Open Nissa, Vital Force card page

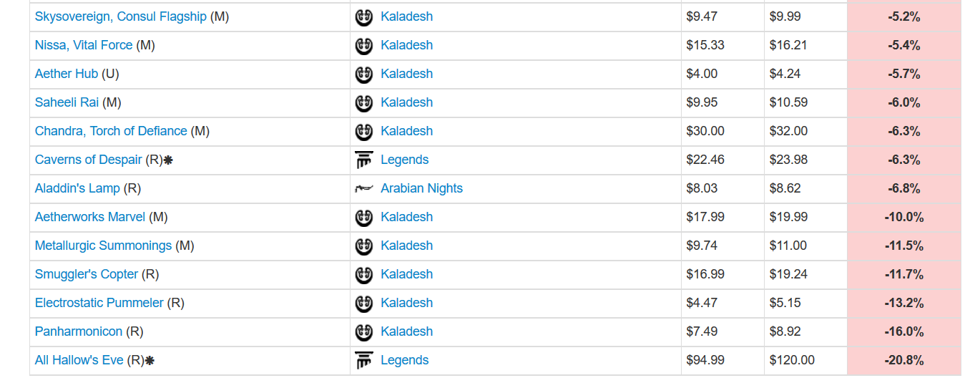(83, 45)
